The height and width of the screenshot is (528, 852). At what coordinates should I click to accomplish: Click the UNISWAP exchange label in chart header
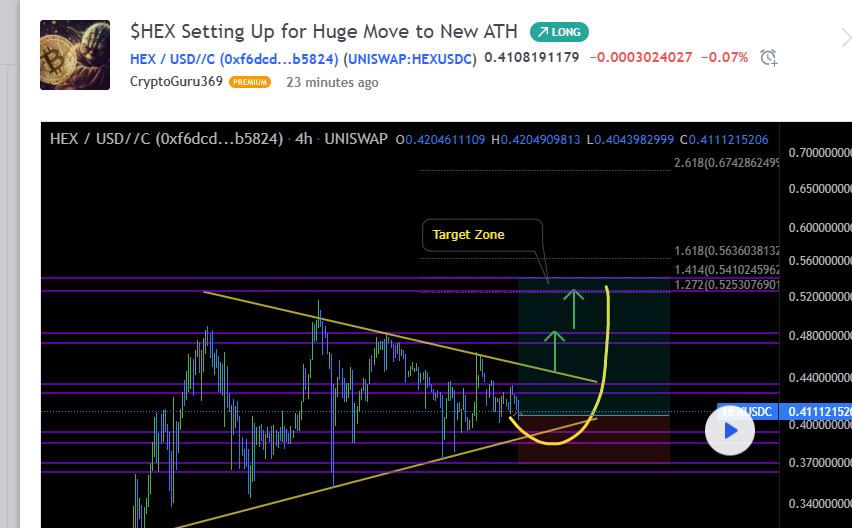coord(356,139)
